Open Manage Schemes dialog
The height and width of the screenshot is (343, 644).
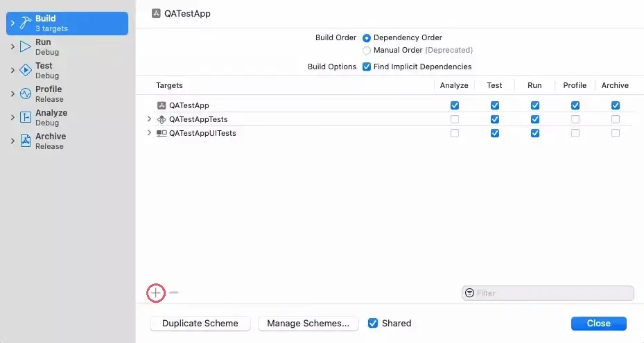[x=308, y=324]
